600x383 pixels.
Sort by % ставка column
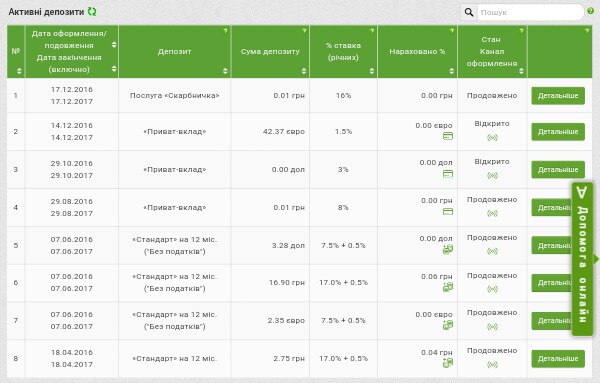pos(372,71)
